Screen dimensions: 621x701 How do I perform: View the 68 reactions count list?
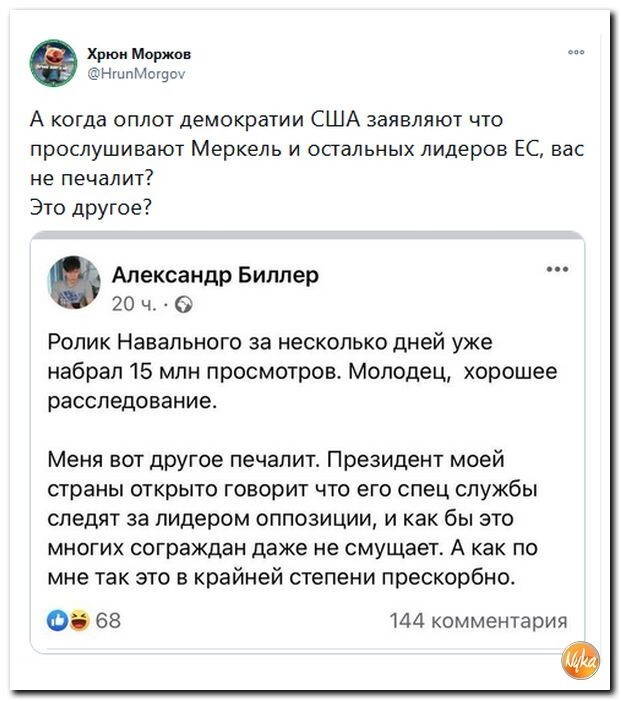(108, 621)
